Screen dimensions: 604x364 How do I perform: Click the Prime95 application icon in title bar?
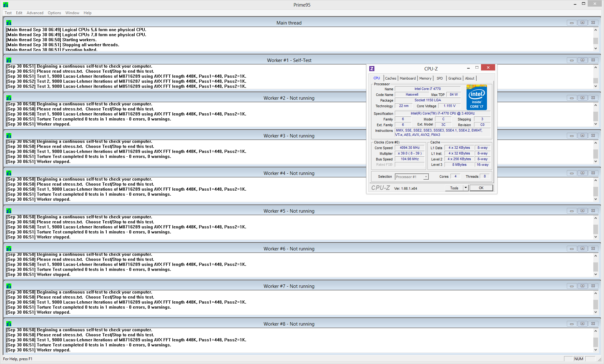click(x=6, y=5)
